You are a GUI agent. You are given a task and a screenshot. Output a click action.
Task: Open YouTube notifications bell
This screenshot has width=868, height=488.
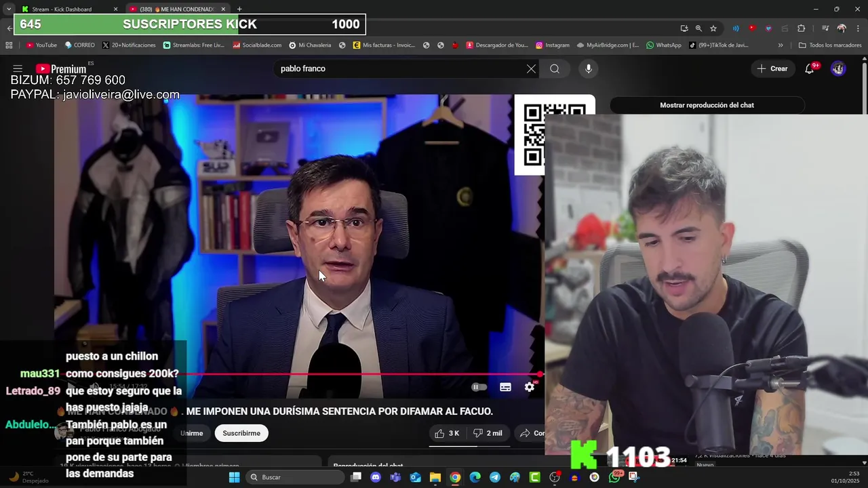pos(810,68)
